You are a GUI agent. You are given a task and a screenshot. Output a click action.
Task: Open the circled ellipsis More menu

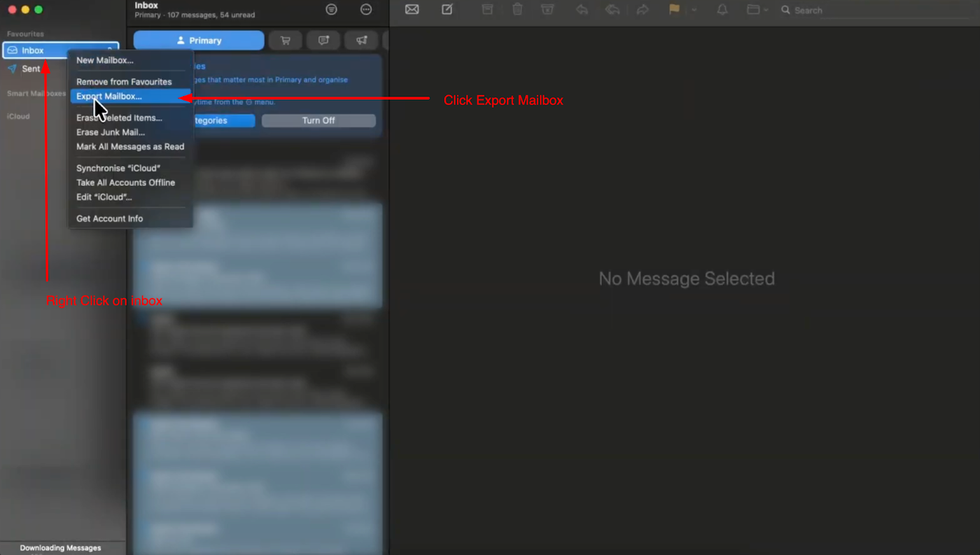366,10
